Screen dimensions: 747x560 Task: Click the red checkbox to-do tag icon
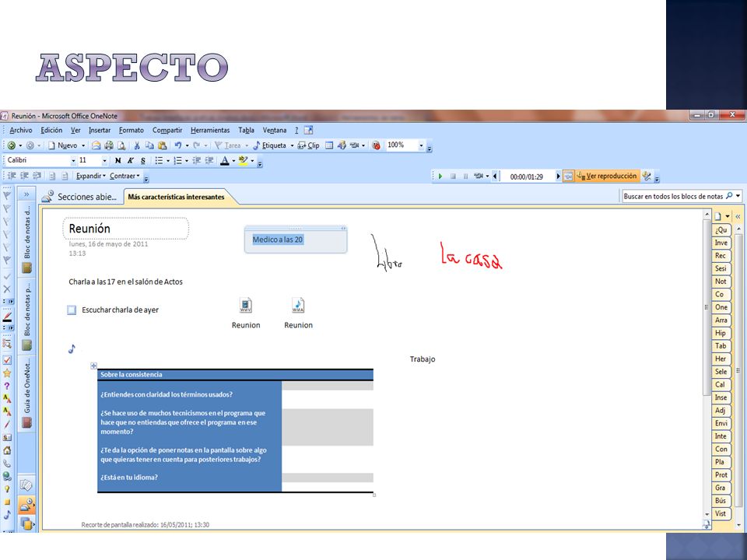(x=7, y=360)
